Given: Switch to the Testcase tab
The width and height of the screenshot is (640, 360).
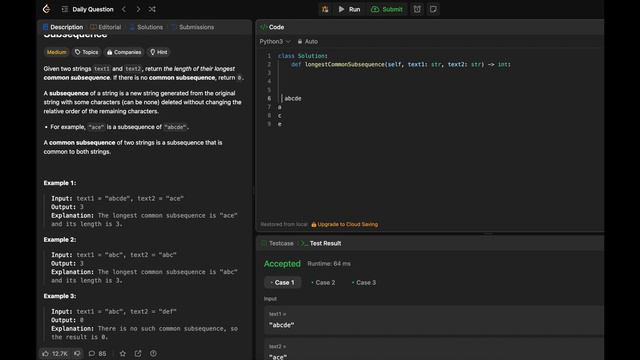Looking at the screenshot, I should (277, 243).
